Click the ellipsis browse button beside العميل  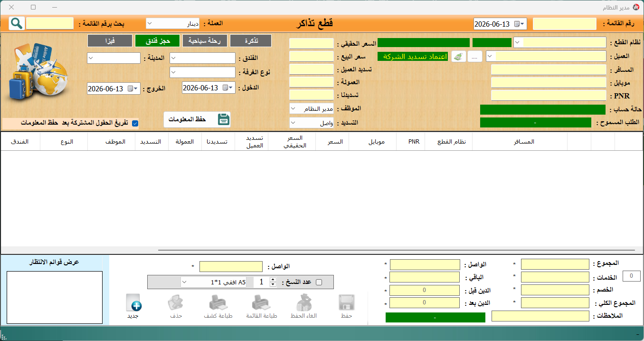pyautogui.click(x=475, y=56)
